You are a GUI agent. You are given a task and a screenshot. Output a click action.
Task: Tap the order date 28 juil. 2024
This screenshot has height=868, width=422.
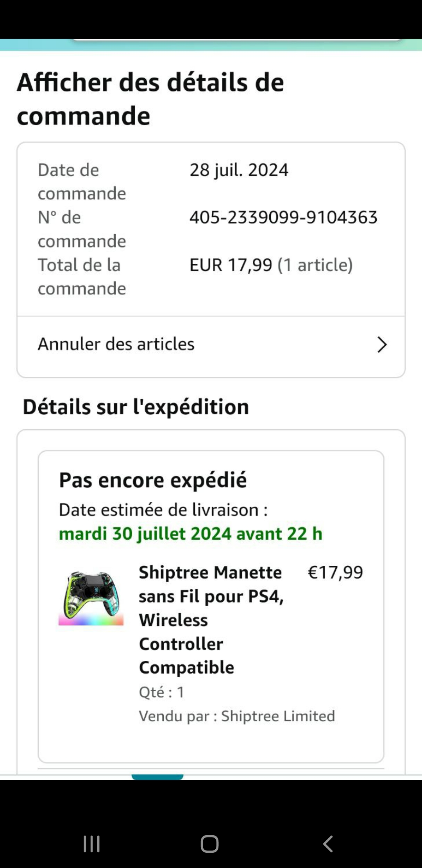pos(239,170)
